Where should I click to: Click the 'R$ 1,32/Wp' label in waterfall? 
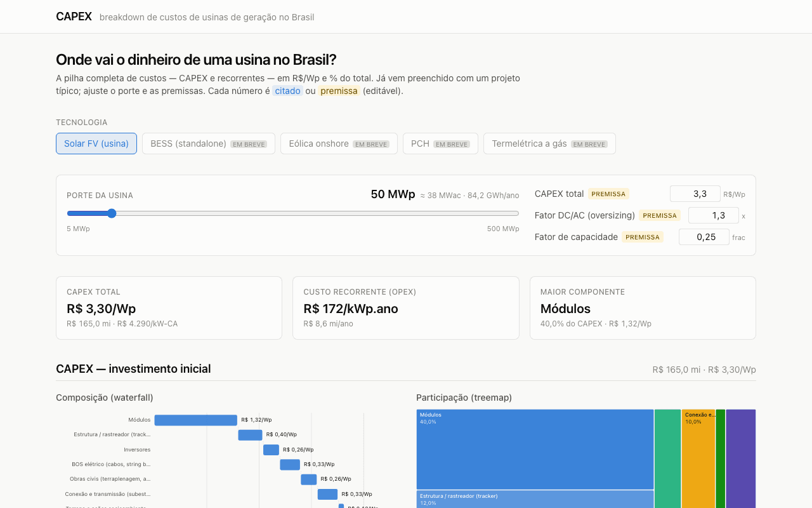(256, 420)
